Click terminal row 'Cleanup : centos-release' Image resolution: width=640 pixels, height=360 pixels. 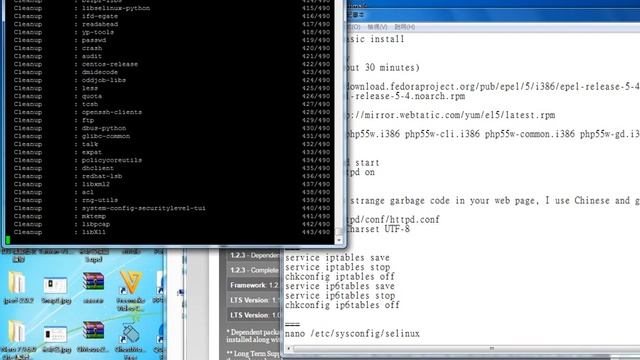(171, 64)
